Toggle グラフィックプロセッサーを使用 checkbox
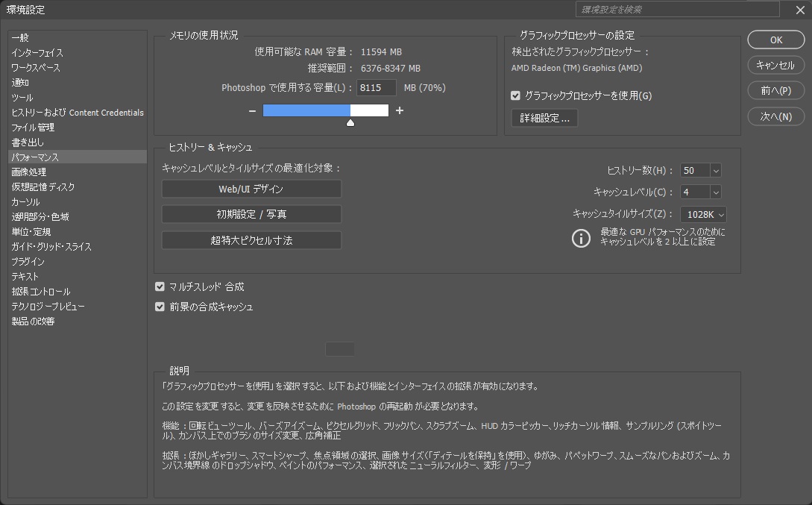This screenshot has width=812, height=505. [x=515, y=95]
